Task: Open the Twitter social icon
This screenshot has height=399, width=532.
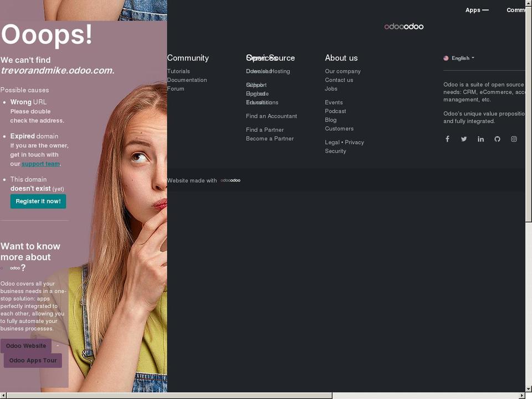Action: (464, 139)
